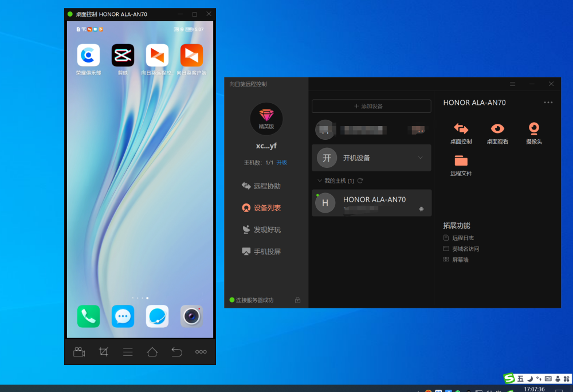Start 桌面观看 eye icon
The width and height of the screenshot is (573, 392).
497,134
